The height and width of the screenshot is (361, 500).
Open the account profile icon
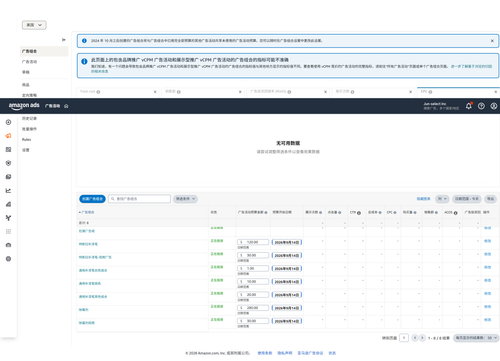[494, 106]
